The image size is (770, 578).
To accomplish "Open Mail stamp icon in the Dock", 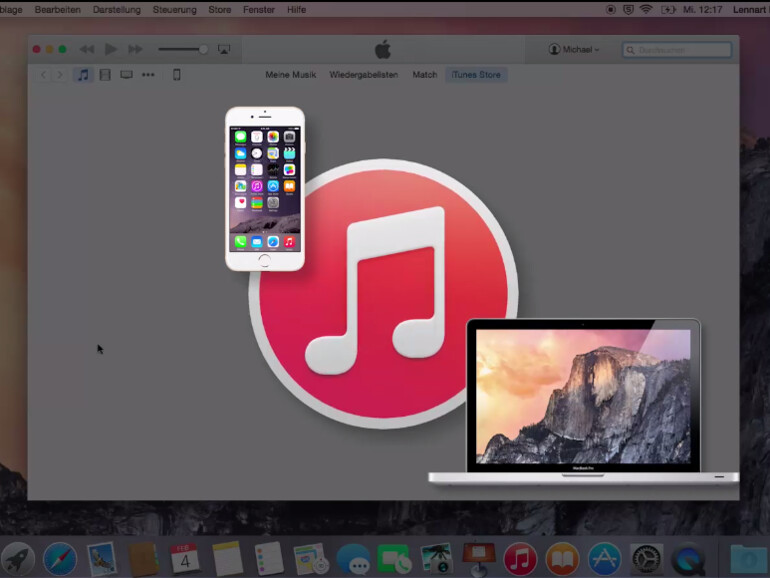I will [x=102, y=559].
